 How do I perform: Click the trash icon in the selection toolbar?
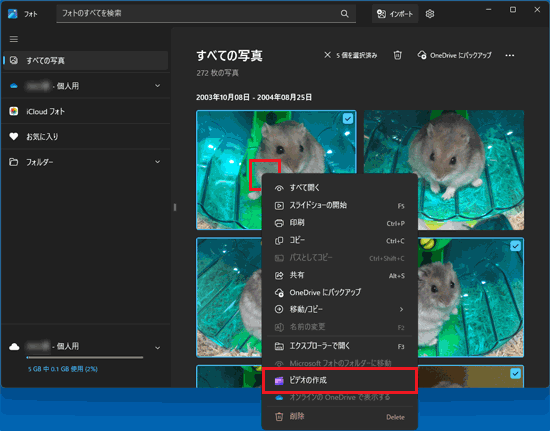(397, 55)
